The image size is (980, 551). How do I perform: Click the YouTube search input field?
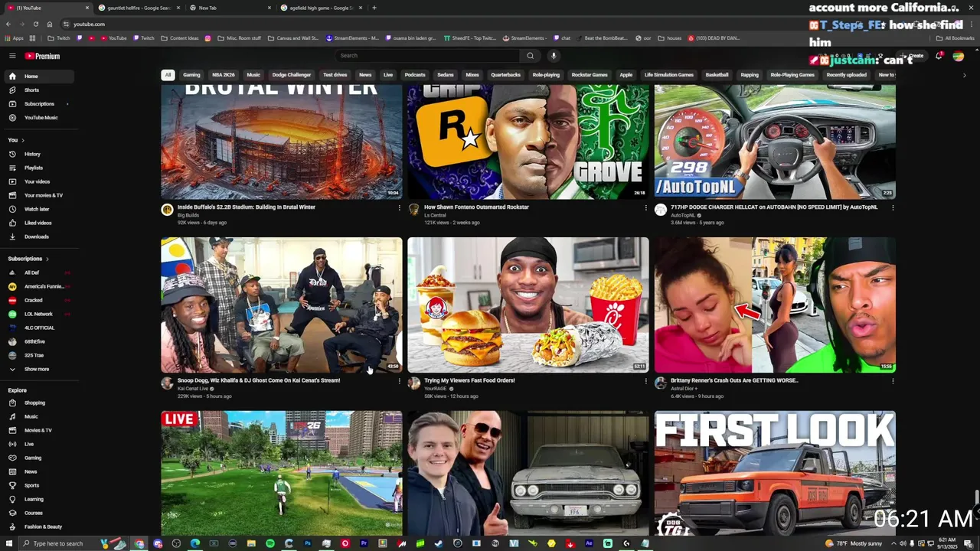429,56
